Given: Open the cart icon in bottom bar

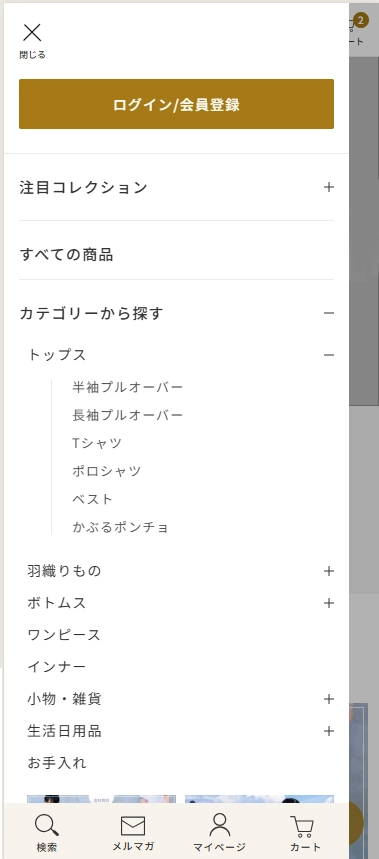Looking at the screenshot, I should (302, 826).
